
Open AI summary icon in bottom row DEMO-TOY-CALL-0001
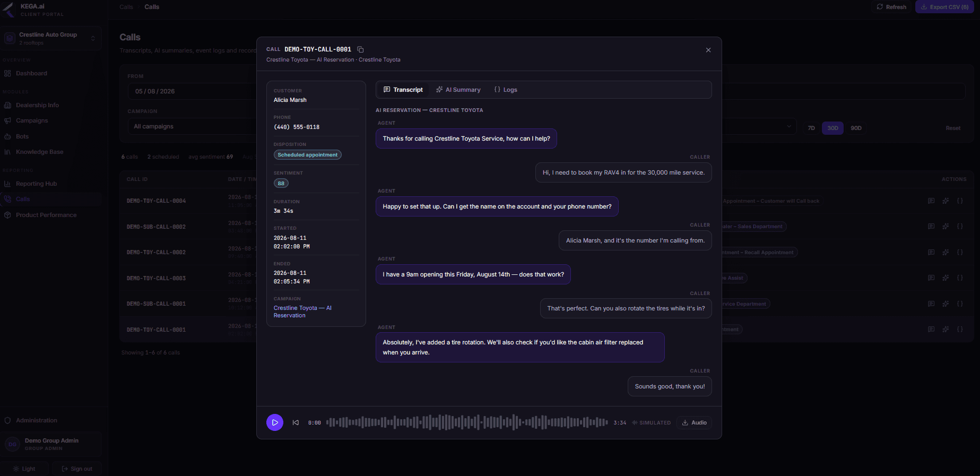[x=946, y=330]
